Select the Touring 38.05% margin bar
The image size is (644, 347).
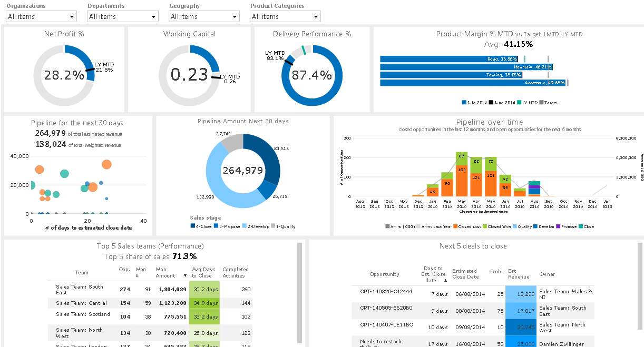451,75
